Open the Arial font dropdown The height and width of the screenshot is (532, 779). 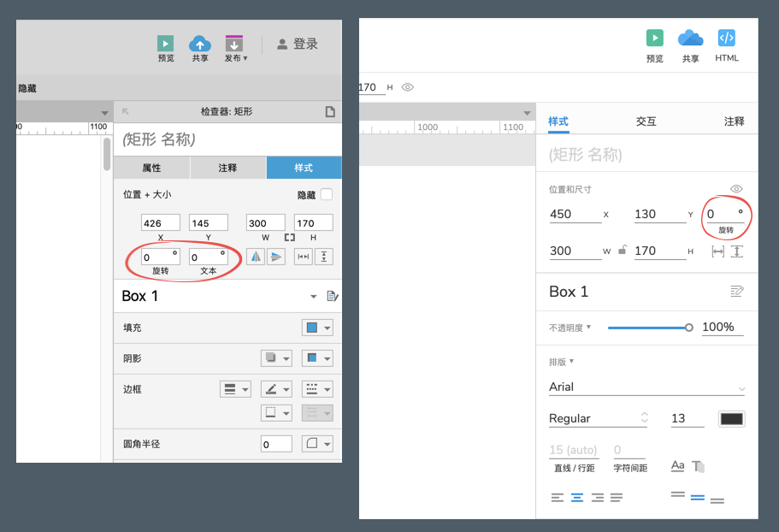tap(646, 387)
